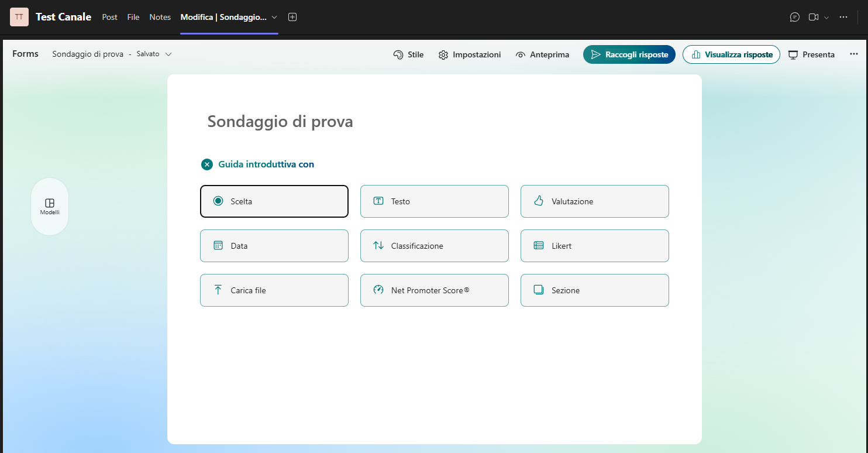Viewport: 868px width, 453px height.
Task: Switch to the File tab
Action: point(133,17)
